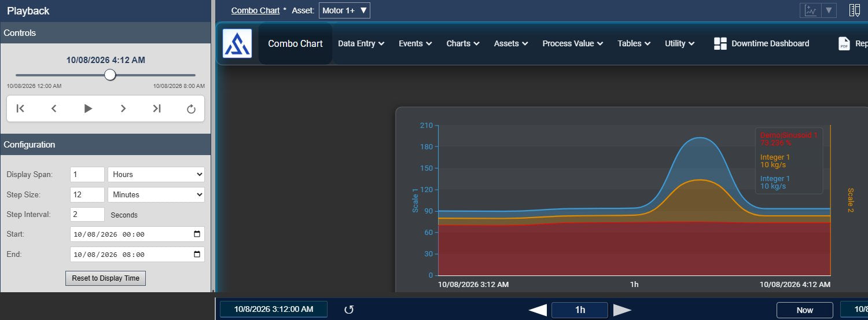Click the Now button

pos(804,310)
